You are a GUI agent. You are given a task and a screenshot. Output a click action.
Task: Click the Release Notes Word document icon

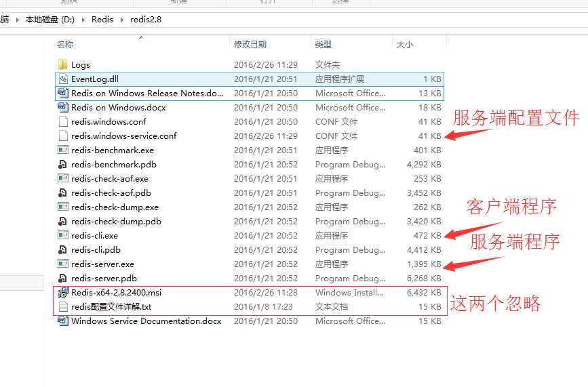63,93
